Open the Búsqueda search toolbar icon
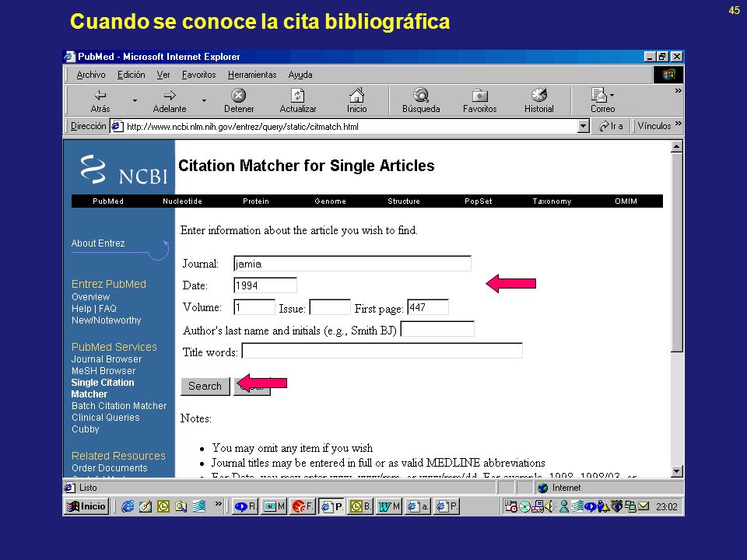747x560 pixels. tap(421, 95)
